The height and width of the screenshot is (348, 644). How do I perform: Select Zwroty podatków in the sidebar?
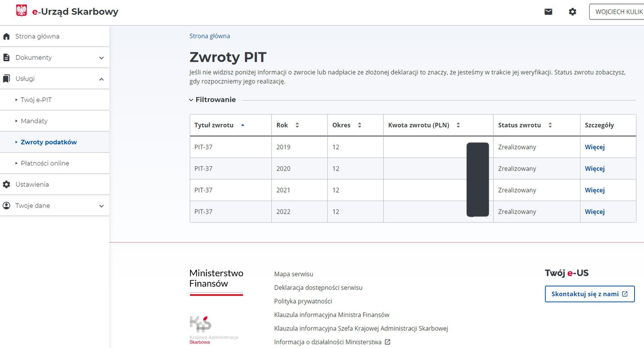tap(49, 142)
